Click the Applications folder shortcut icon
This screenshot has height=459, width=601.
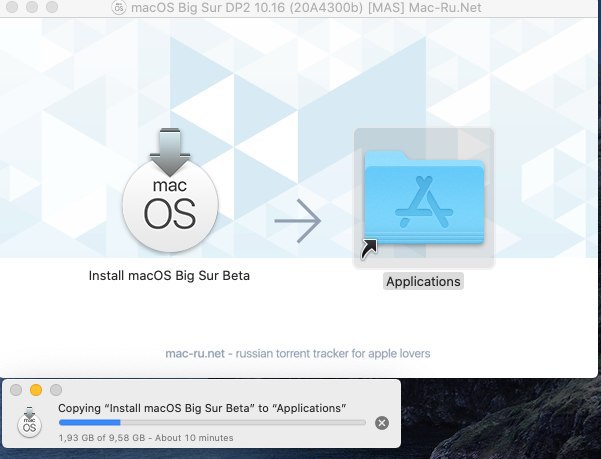click(424, 198)
